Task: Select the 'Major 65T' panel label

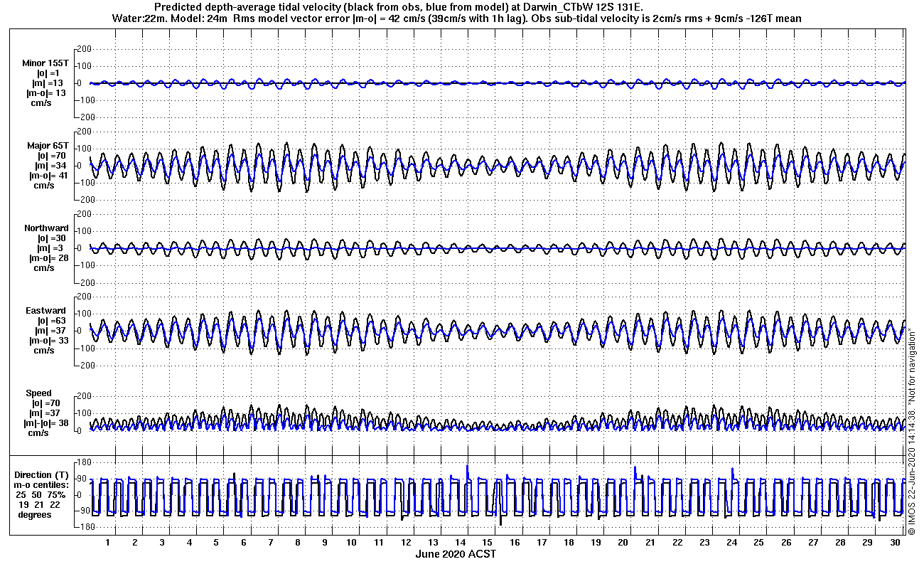Action: coord(47,146)
